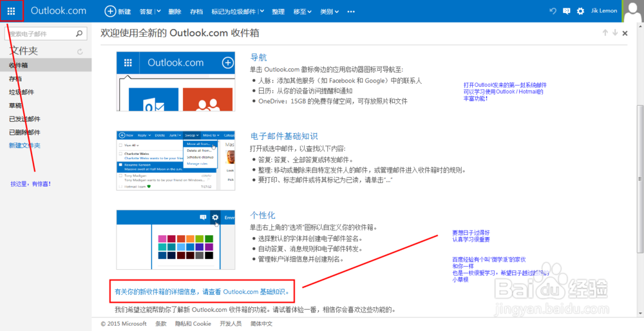
Task: Click 存档 in the toolbar
Action: pyautogui.click(x=196, y=12)
